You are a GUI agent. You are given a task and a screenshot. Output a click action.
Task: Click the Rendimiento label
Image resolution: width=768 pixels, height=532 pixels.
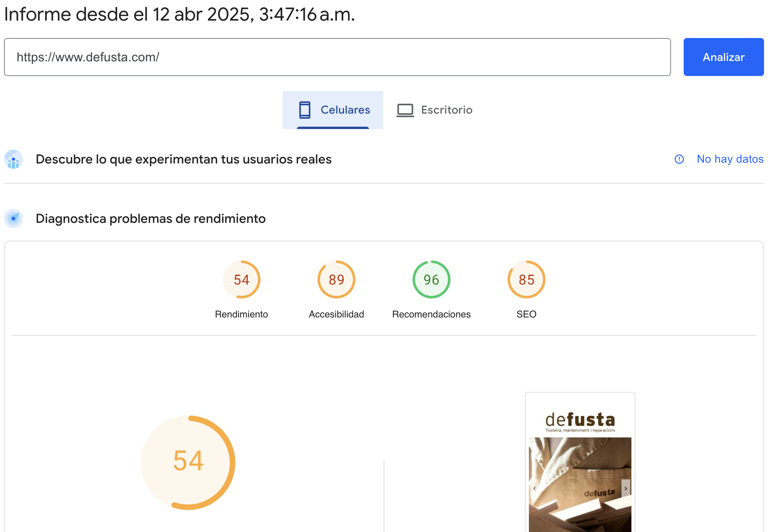[241, 314]
